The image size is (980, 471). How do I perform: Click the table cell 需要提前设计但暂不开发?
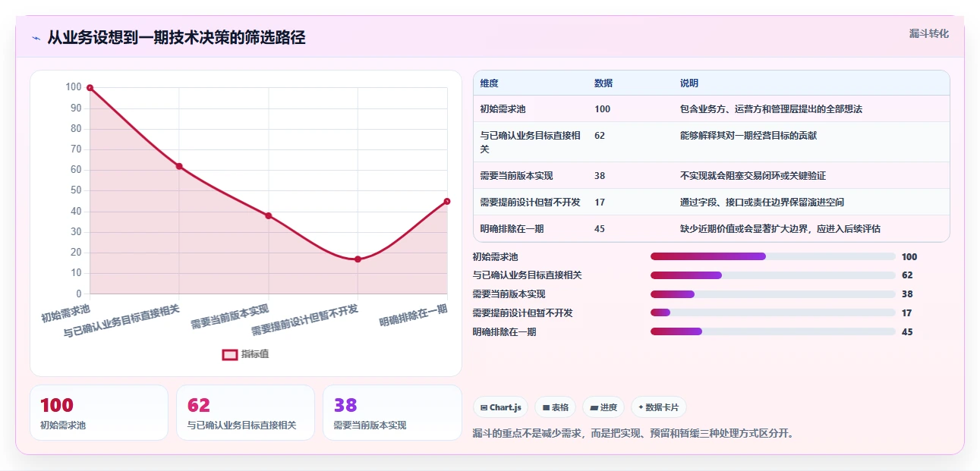[x=531, y=203]
